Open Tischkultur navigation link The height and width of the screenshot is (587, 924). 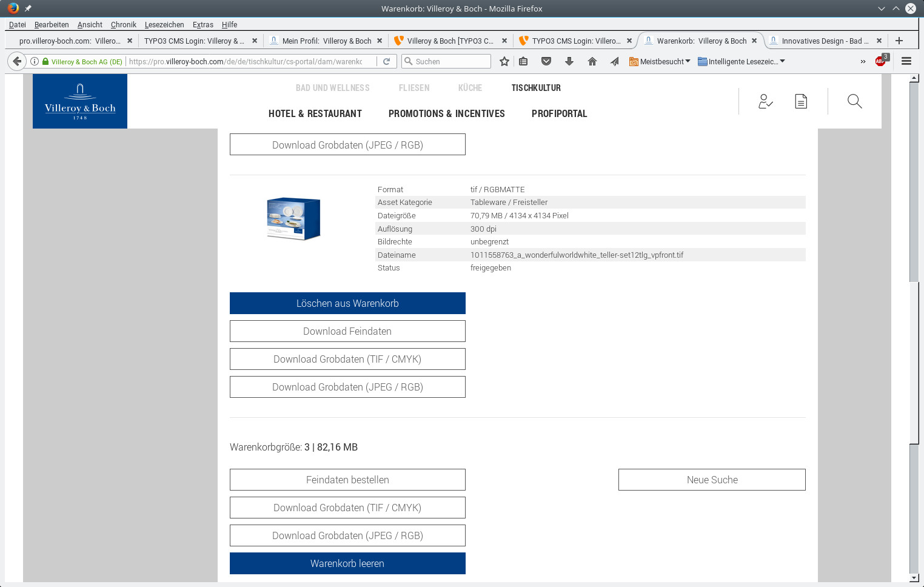(536, 88)
